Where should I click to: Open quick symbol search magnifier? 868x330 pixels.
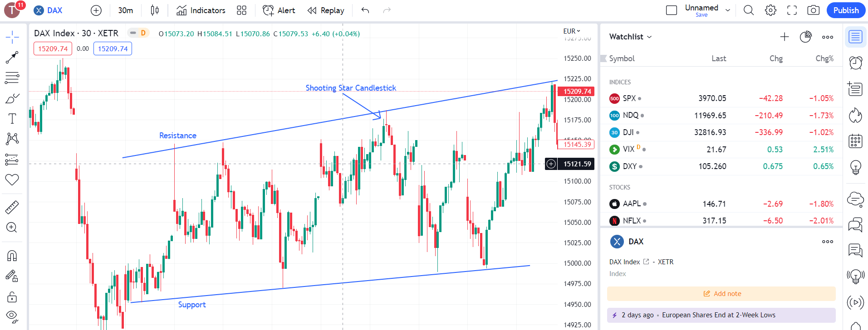749,10
